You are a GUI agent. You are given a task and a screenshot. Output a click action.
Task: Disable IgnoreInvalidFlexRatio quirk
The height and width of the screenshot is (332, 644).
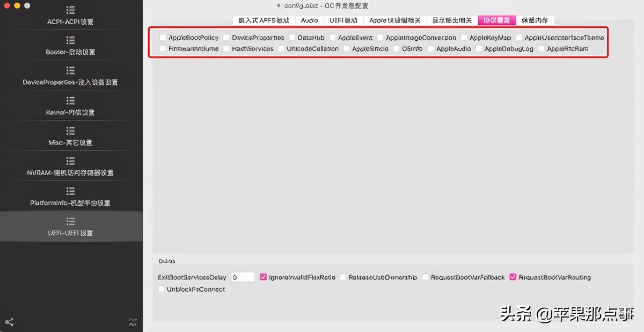point(263,277)
